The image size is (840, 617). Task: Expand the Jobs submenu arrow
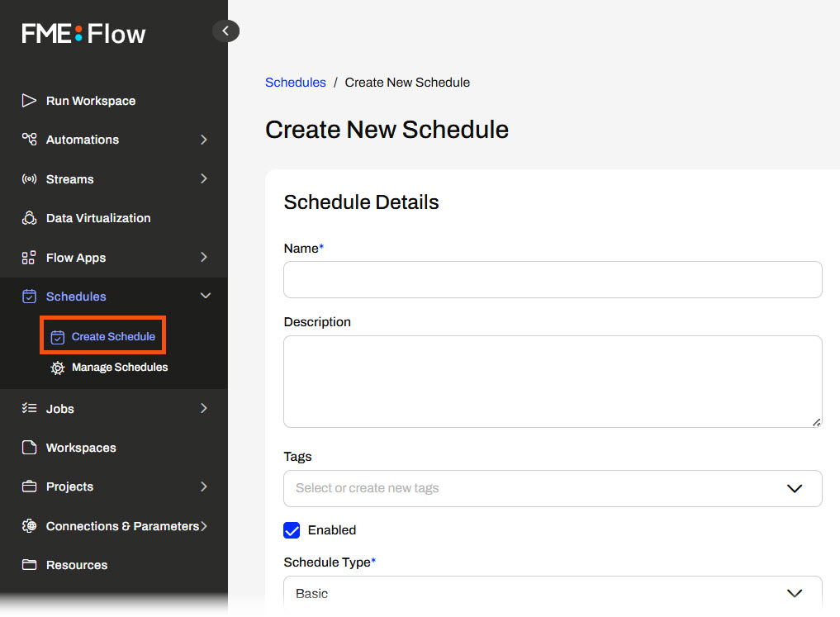click(x=204, y=409)
